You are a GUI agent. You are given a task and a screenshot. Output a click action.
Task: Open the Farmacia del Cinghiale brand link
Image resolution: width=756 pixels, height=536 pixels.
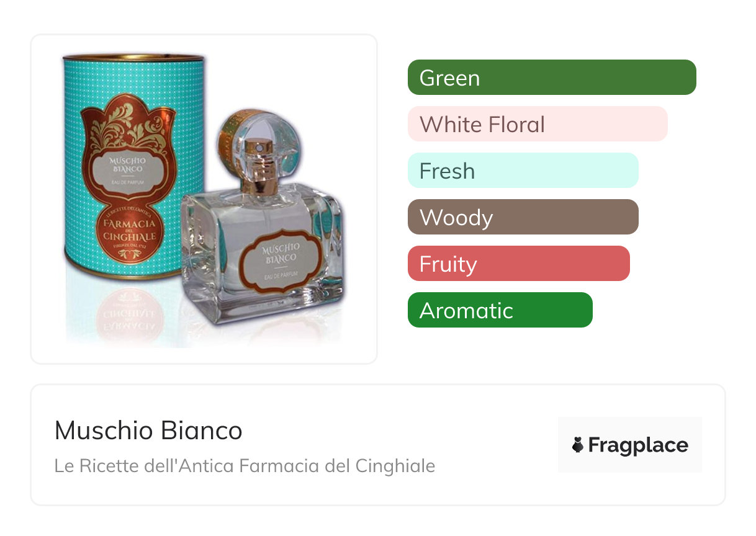coord(245,465)
